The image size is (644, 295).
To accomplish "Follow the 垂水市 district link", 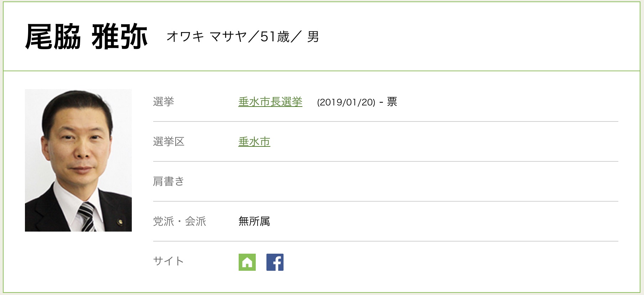I will pyautogui.click(x=254, y=142).
